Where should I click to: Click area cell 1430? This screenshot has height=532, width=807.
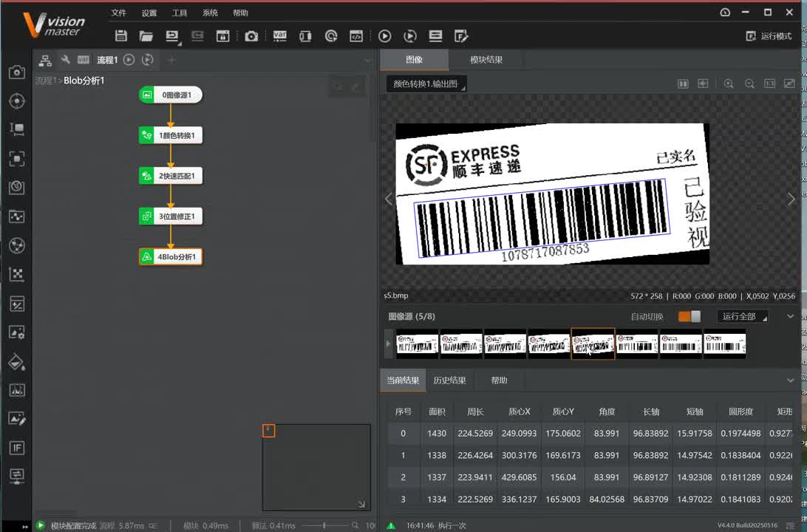437,433
